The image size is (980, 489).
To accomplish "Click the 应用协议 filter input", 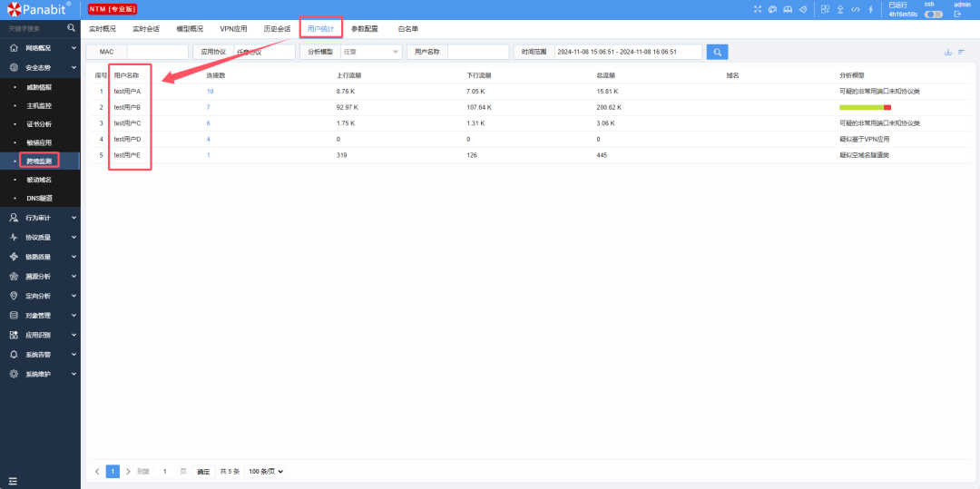I will pos(264,52).
